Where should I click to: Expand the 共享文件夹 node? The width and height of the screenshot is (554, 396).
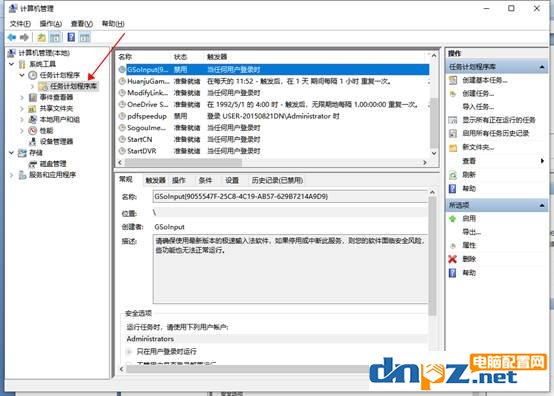[x=22, y=108]
